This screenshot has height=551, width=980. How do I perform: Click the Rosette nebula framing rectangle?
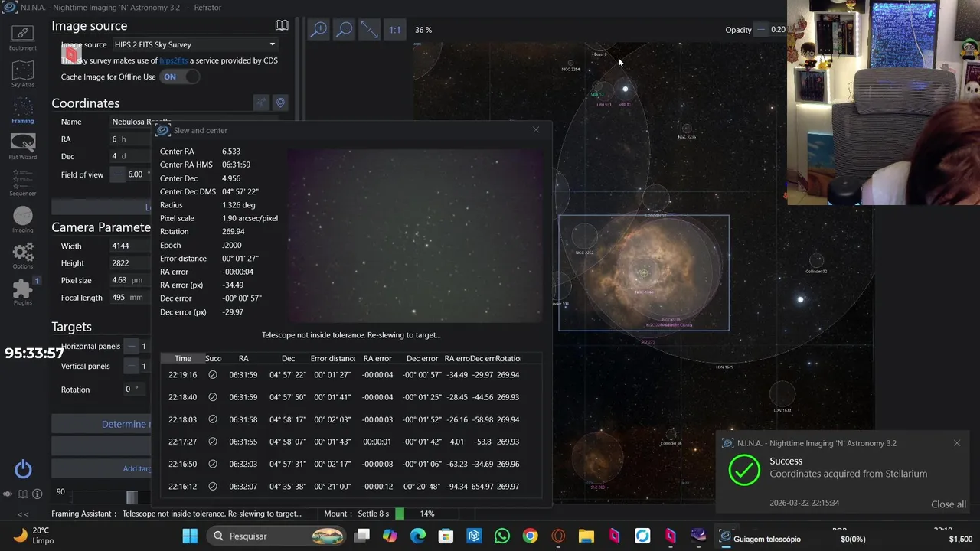[x=644, y=273]
